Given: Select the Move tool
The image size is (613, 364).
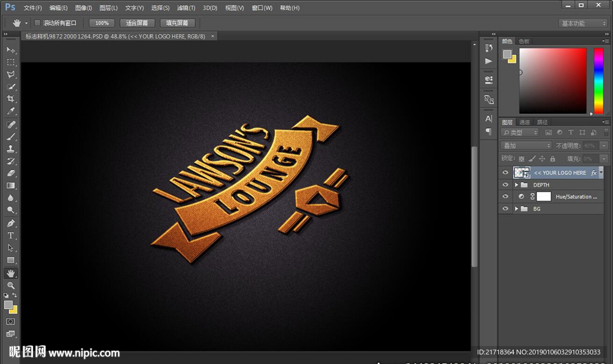Looking at the screenshot, I should 11,50.
